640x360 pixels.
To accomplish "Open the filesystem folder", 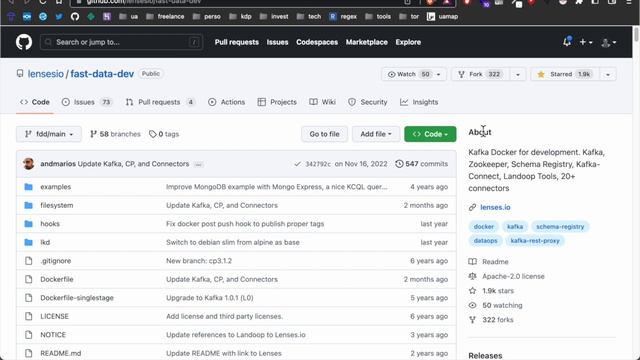I will coord(57,205).
